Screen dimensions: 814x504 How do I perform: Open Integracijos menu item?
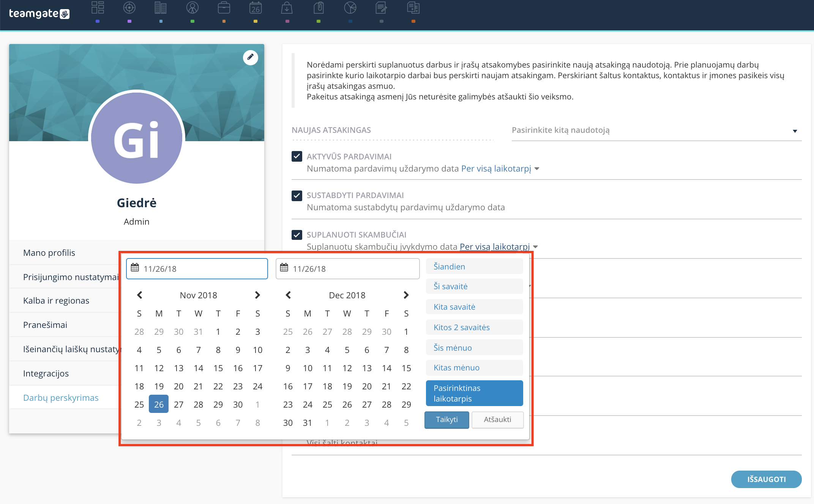tap(46, 373)
